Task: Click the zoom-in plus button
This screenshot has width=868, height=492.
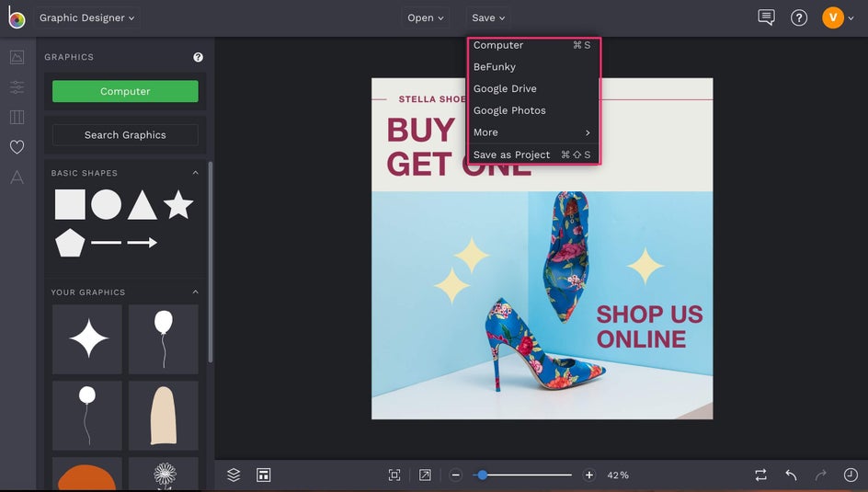Action: click(589, 475)
